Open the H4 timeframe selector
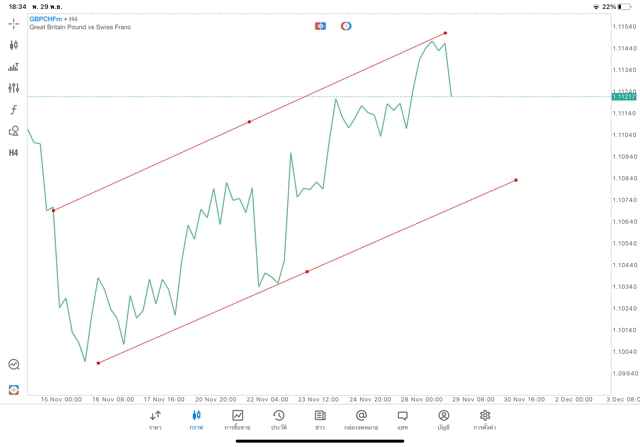 point(13,152)
